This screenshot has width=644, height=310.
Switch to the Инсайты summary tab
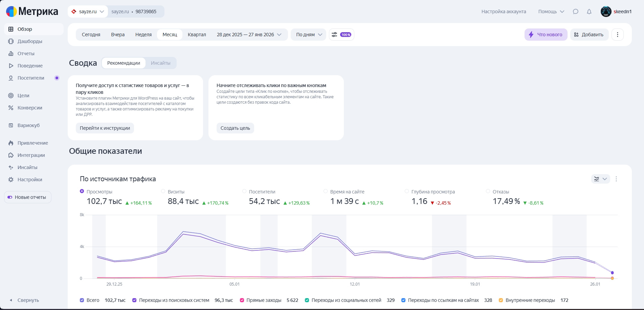(x=160, y=63)
